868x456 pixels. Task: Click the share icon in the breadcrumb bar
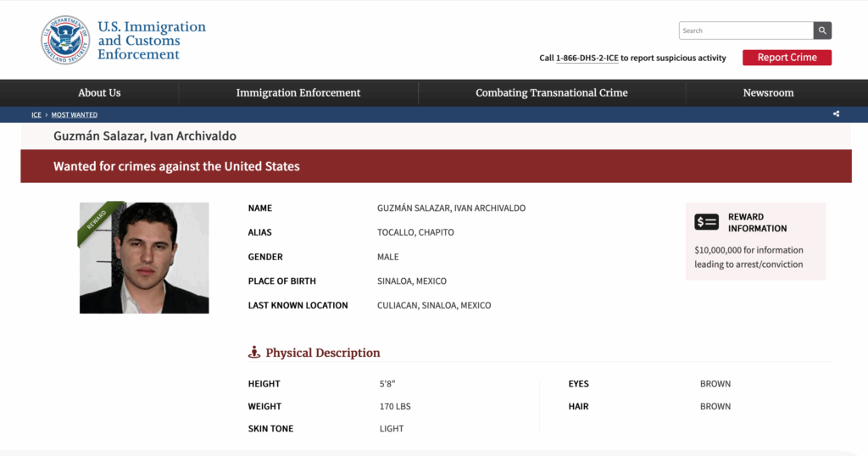click(836, 114)
